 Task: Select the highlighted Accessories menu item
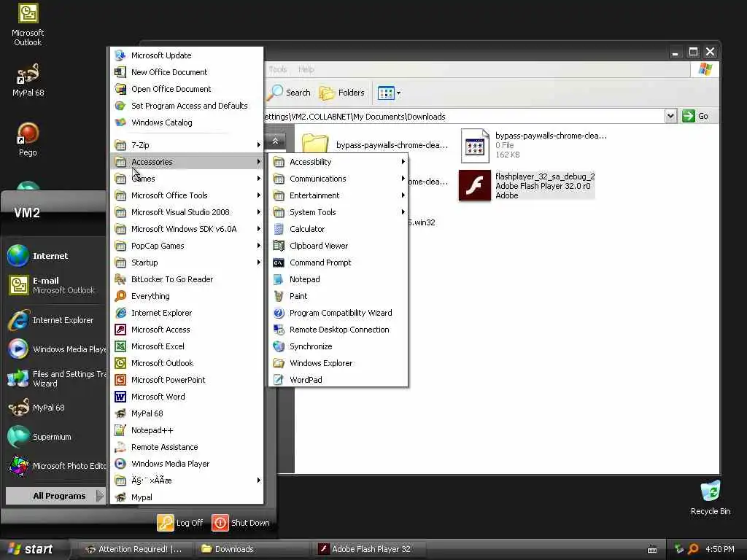[187, 162]
